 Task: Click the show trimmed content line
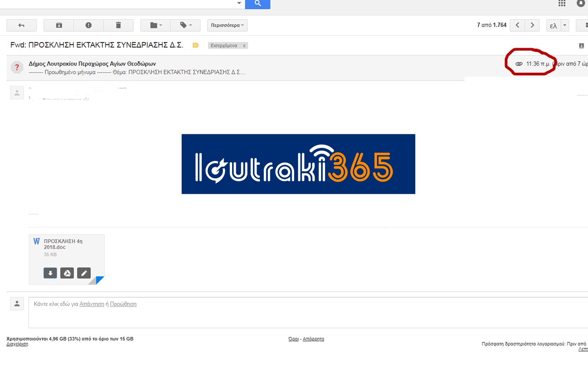[33, 214]
